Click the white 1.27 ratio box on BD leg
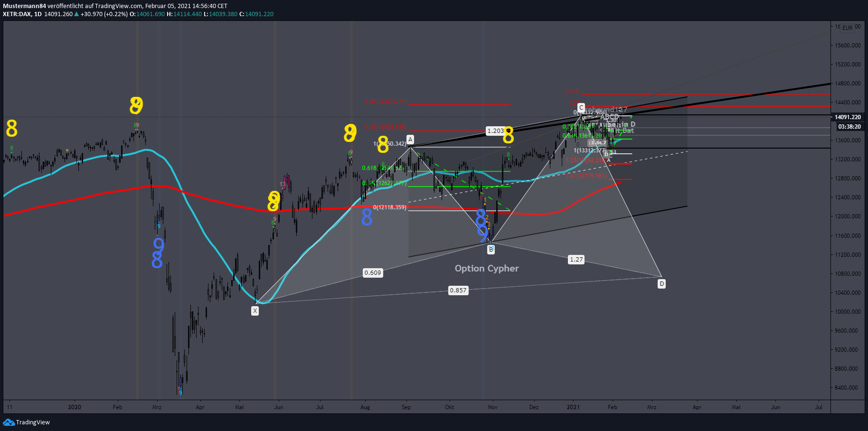This screenshot has height=431, width=868. click(576, 260)
